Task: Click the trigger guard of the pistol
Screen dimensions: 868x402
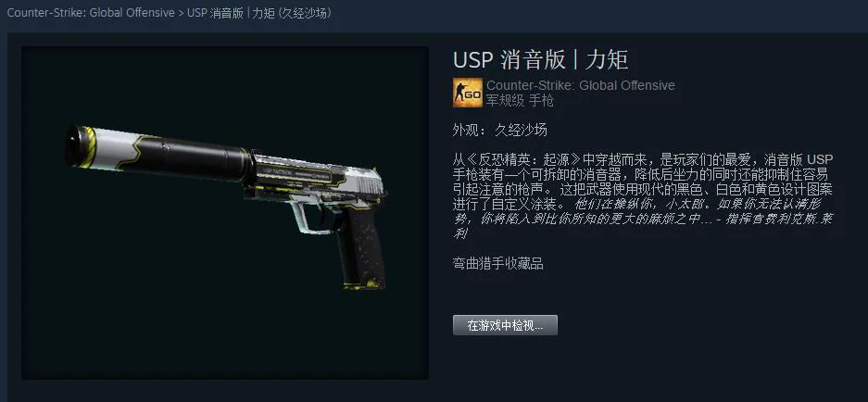Action: coord(314,218)
